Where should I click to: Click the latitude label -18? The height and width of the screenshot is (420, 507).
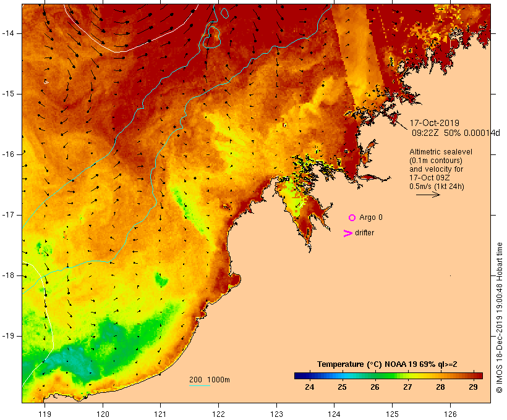[8, 275]
